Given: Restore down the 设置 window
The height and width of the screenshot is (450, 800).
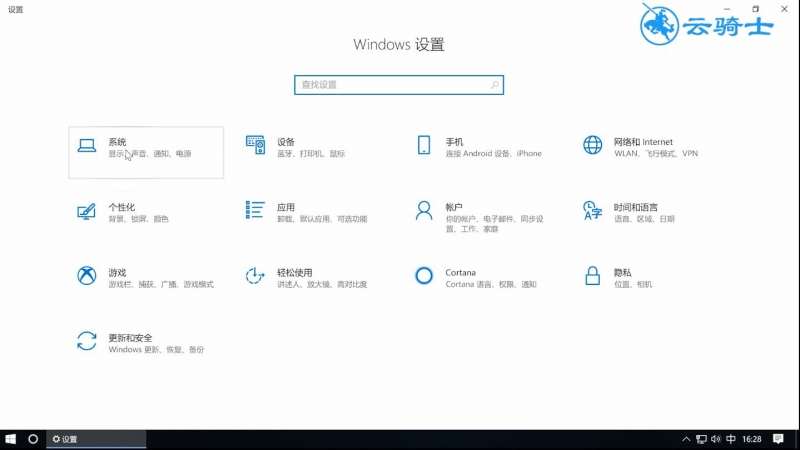Looking at the screenshot, I should (x=756, y=9).
